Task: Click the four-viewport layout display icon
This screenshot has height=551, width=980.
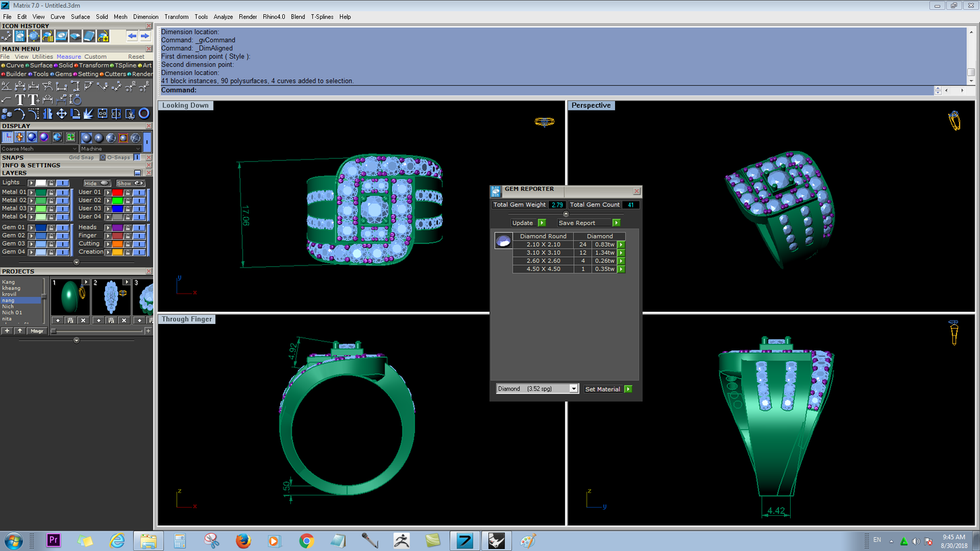Action: pos(70,138)
